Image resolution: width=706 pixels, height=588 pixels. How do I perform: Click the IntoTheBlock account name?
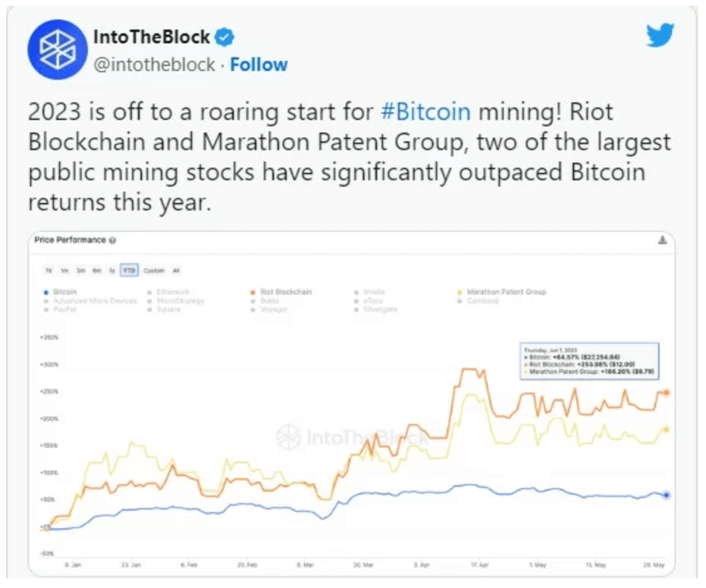pyautogui.click(x=151, y=37)
